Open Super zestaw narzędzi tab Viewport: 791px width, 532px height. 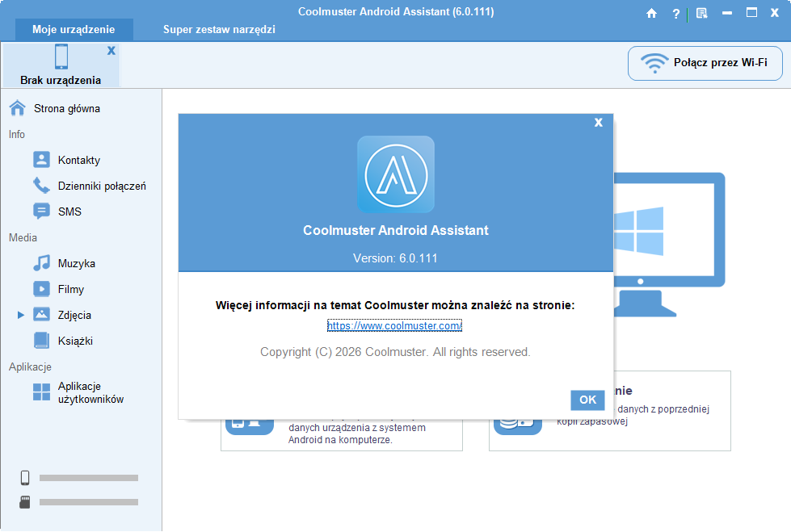click(219, 30)
